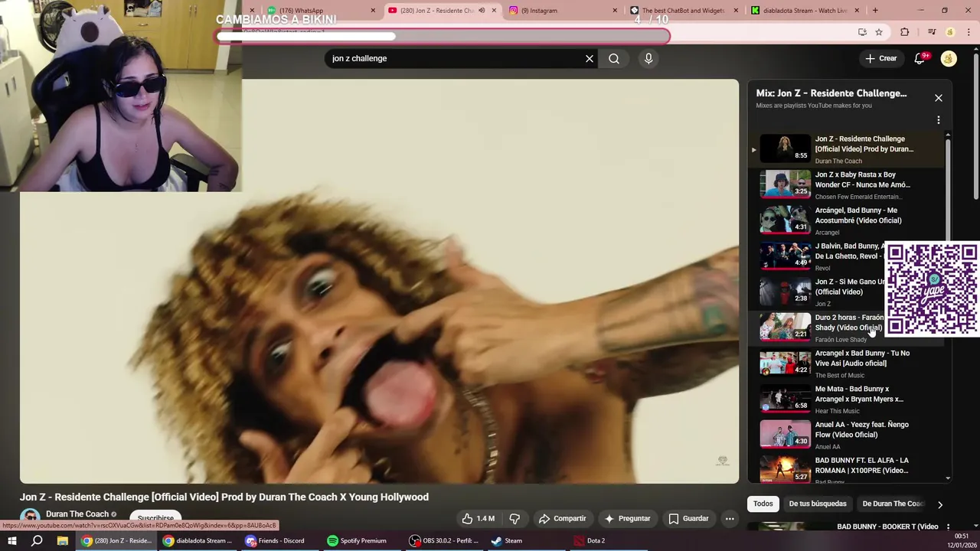This screenshot has height=551, width=980.
Task: Click install app icon in address bar
Action: click(862, 32)
